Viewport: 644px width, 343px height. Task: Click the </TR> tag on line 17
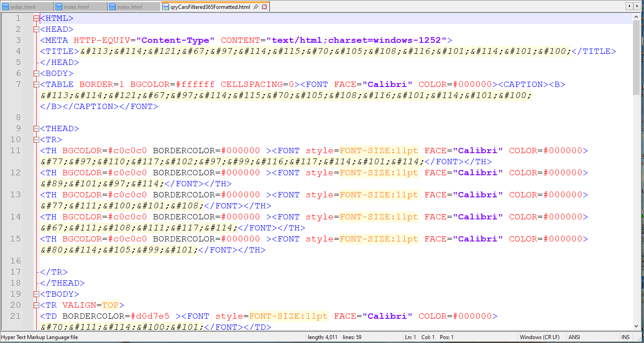pyautogui.click(x=54, y=272)
